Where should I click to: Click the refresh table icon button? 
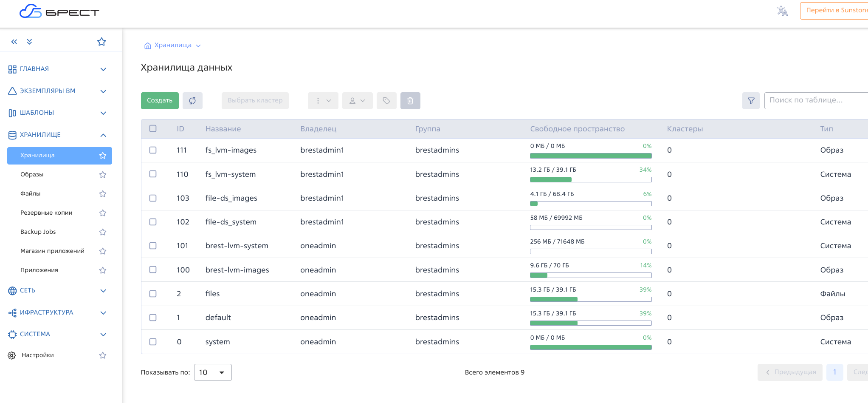click(x=192, y=101)
